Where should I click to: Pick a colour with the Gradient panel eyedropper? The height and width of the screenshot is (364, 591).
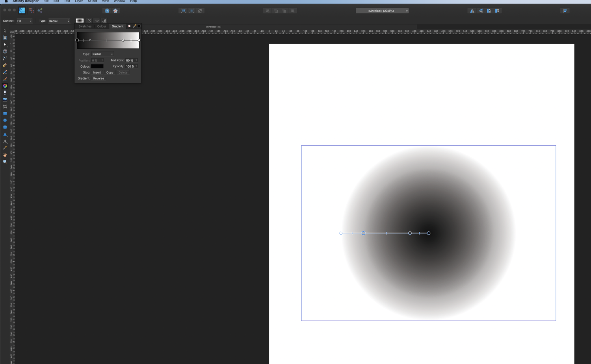point(134,26)
